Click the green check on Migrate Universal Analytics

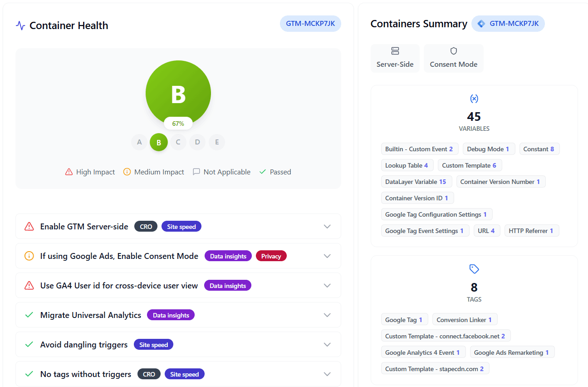[x=29, y=315]
